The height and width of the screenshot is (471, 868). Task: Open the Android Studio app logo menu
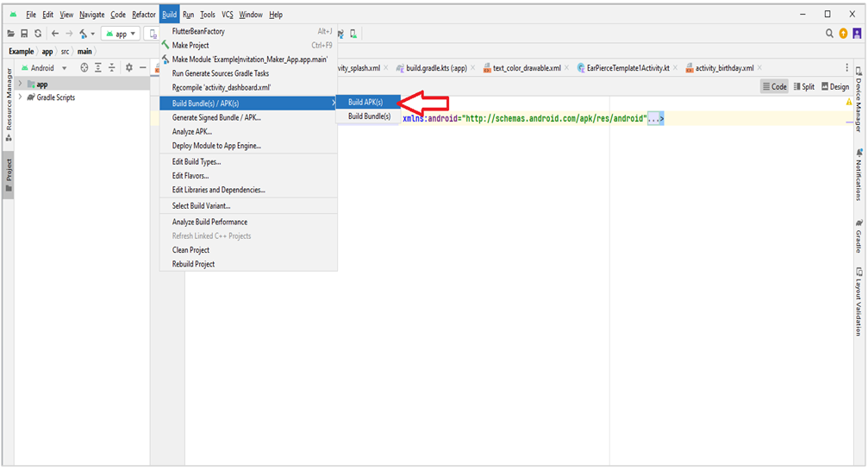[x=13, y=15]
